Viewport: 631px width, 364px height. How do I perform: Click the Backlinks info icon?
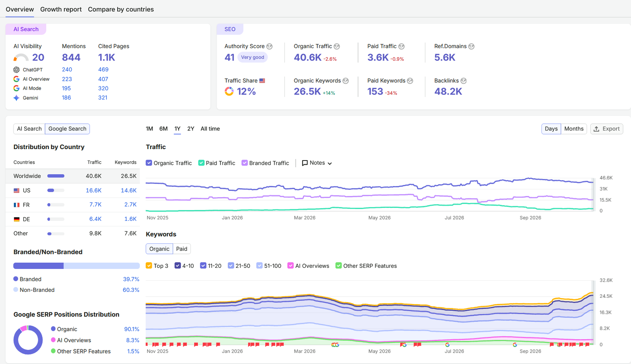coord(463,80)
